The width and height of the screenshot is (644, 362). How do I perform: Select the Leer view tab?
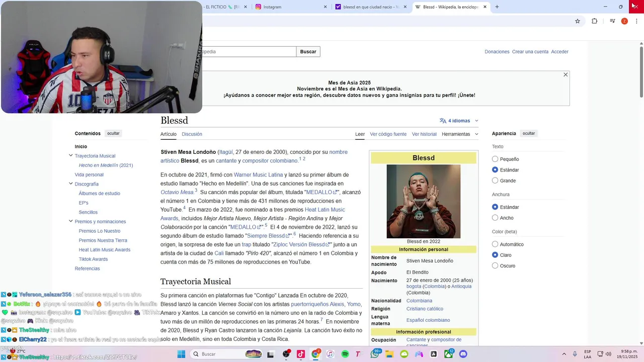(x=360, y=134)
